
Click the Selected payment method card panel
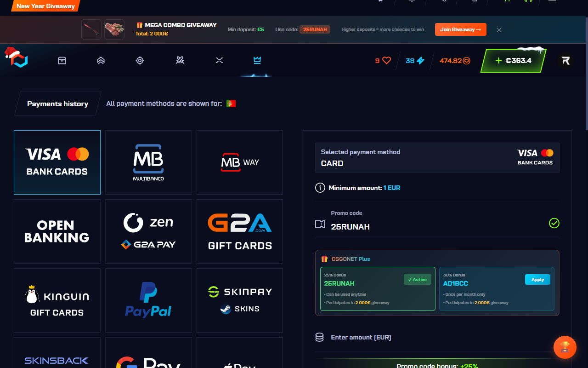pos(437,157)
